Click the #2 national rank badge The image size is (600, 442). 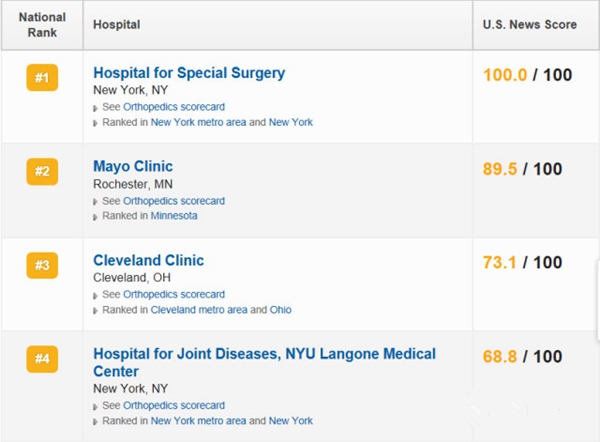point(42,171)
